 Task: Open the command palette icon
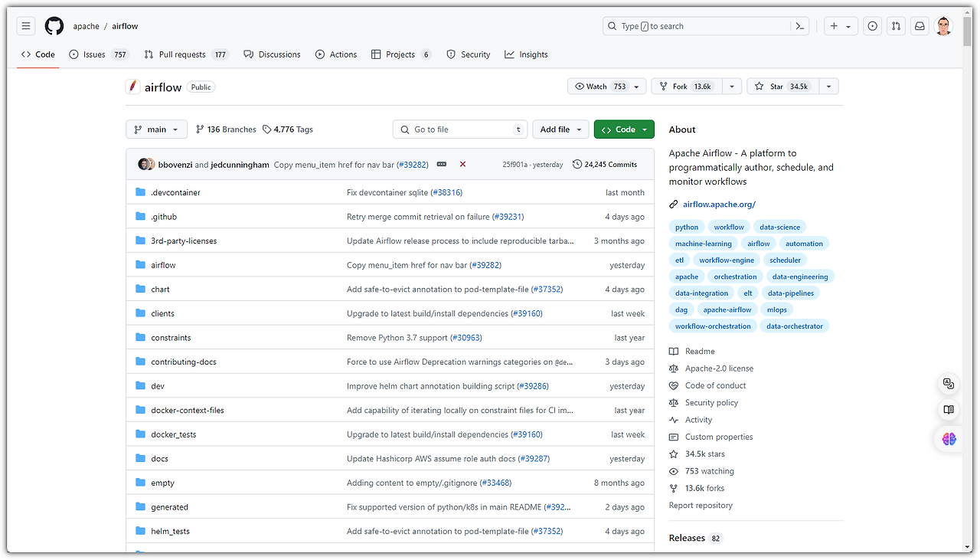pos(799,26)
